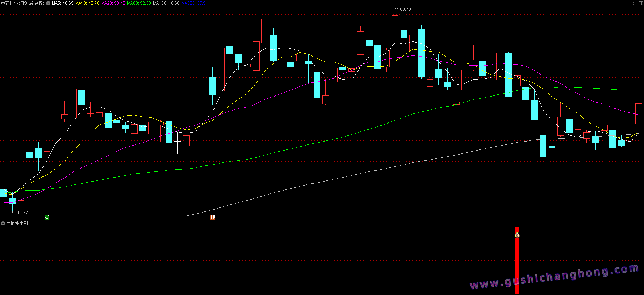Screen dimensions: 644x295
Task: Select the MA120: 48.68 label
Action: click(x=166, y=3)
